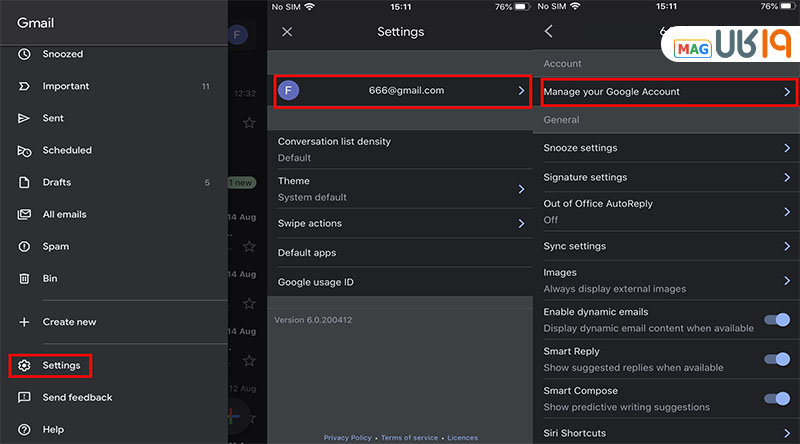The image size is (800, 444).
Task: Open Settings gear icon in sidebar
Action: pos(24,365)
